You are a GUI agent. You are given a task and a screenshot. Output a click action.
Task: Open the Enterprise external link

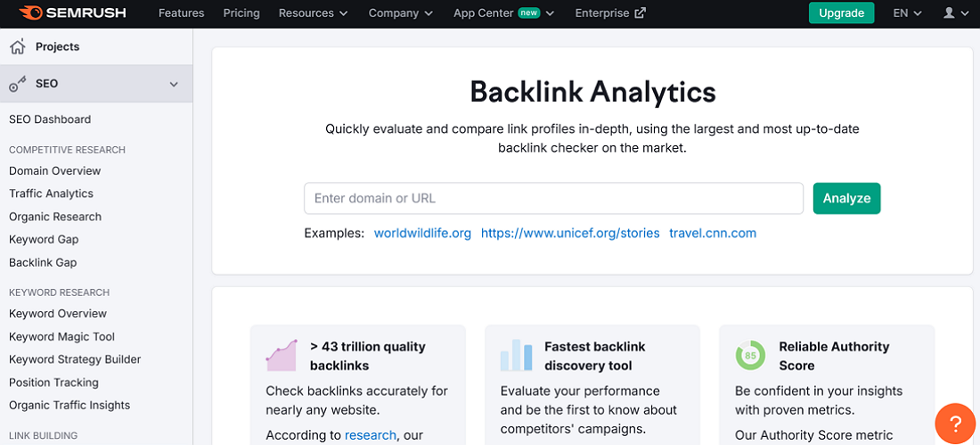click(x=610, y=13)
